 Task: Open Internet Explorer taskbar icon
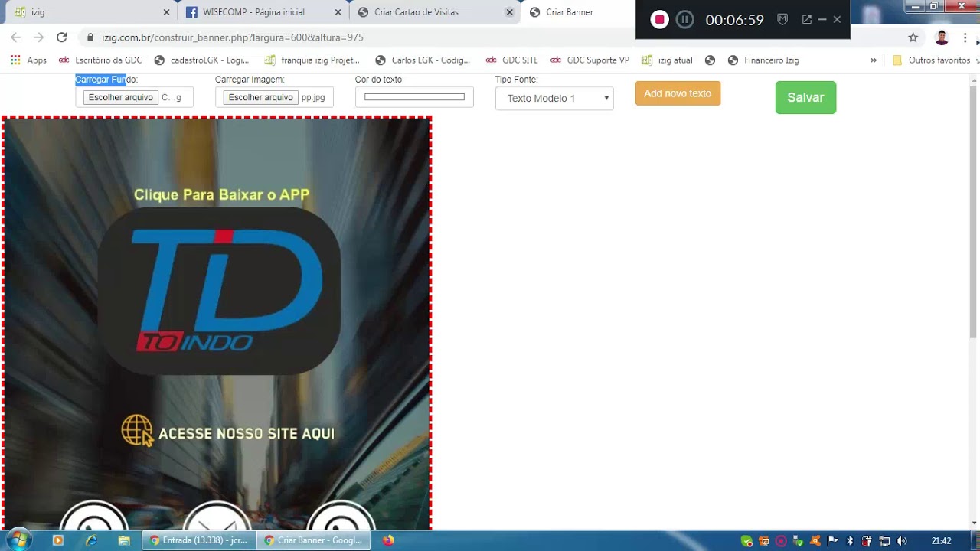click(91, 540)
